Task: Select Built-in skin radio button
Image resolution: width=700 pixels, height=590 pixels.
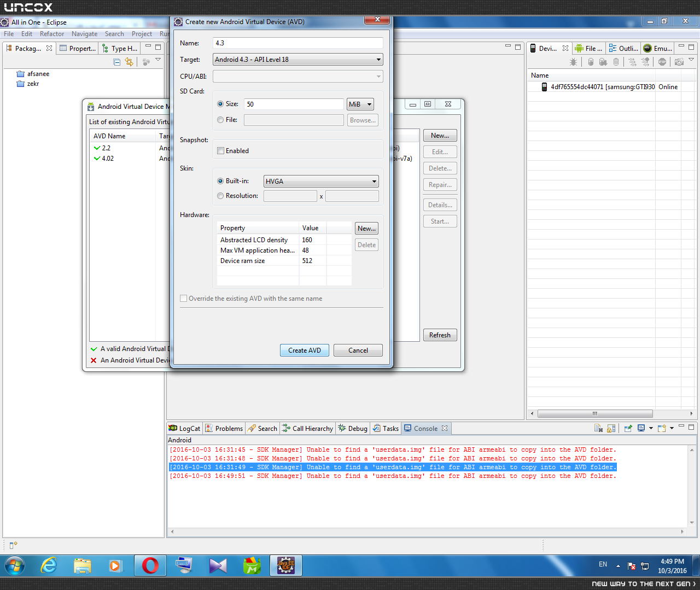Action: click(x=220, y=181)
